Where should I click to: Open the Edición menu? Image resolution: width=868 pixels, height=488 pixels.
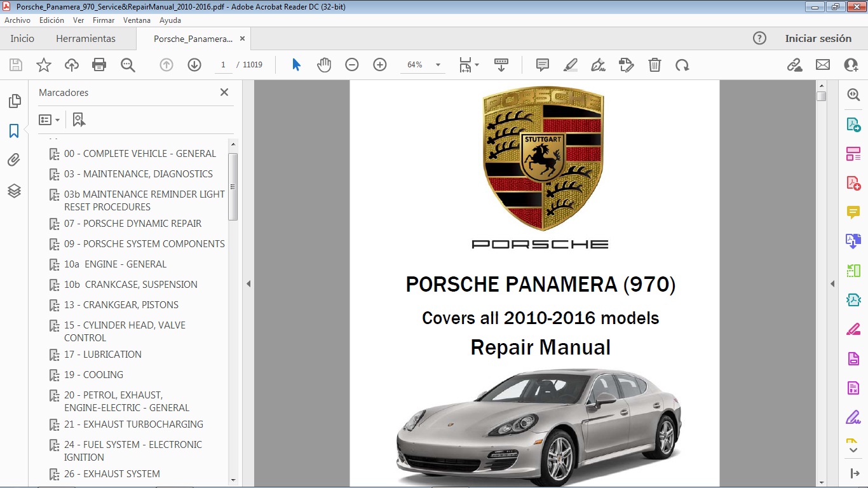(51, 20)
